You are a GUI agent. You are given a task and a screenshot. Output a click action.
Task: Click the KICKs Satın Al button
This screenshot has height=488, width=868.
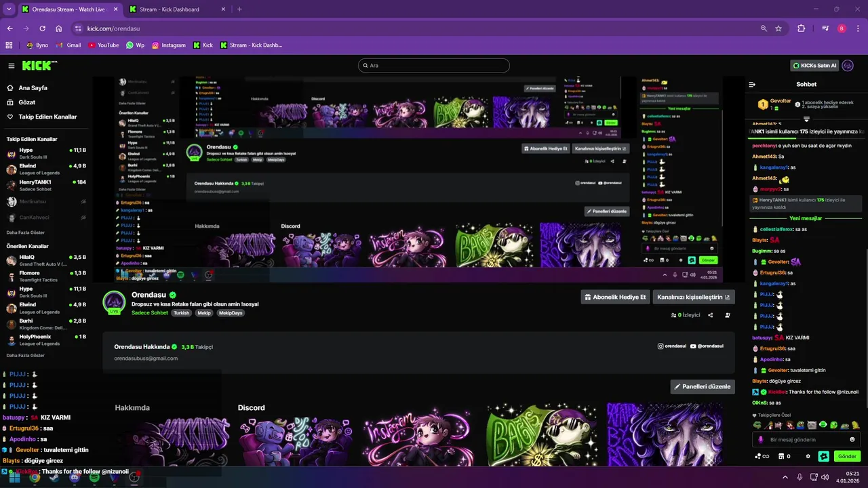click(814, 66)
